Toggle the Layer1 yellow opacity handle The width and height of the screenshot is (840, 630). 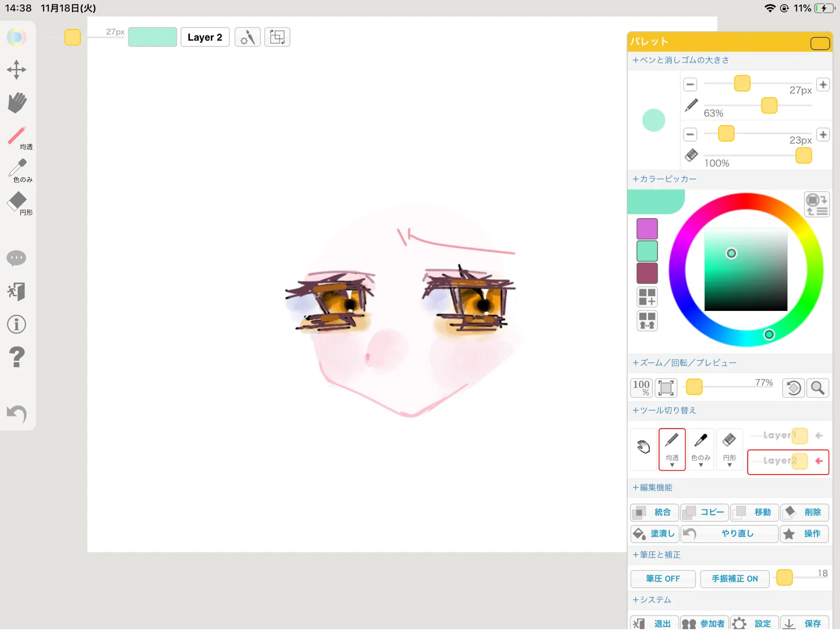click(800, 436)
